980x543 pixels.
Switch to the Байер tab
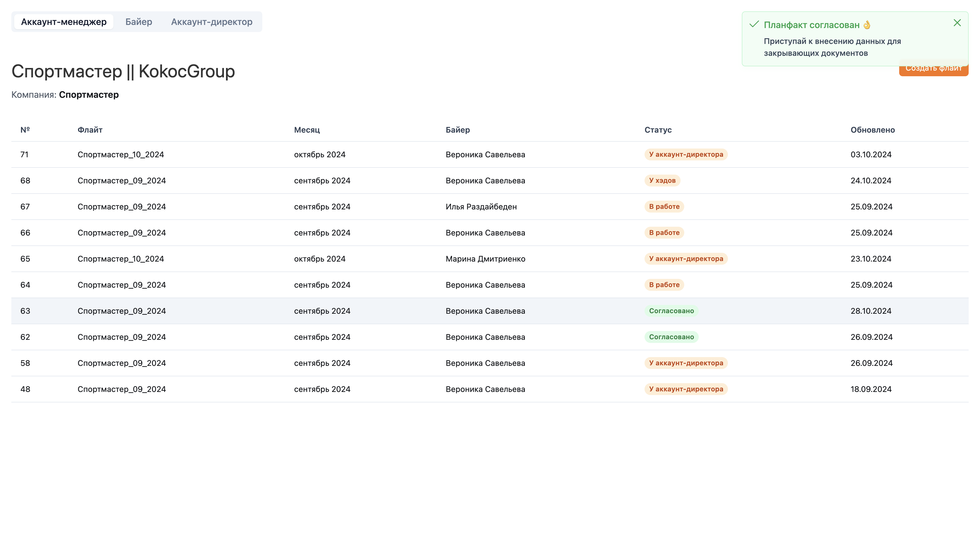coord(139,22)
